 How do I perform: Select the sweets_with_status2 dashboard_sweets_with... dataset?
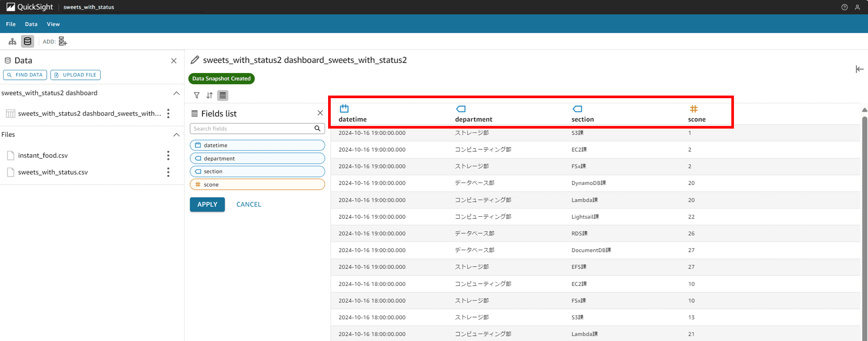pos(89,113)
